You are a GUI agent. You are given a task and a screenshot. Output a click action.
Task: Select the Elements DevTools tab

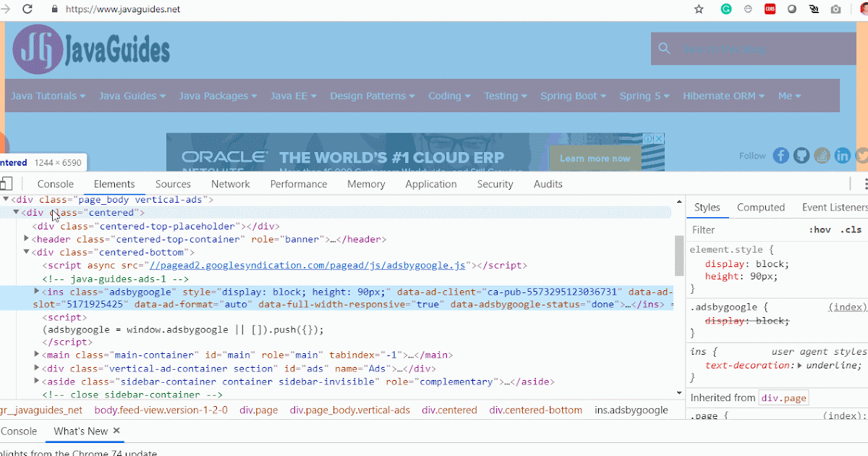(114, 184)
